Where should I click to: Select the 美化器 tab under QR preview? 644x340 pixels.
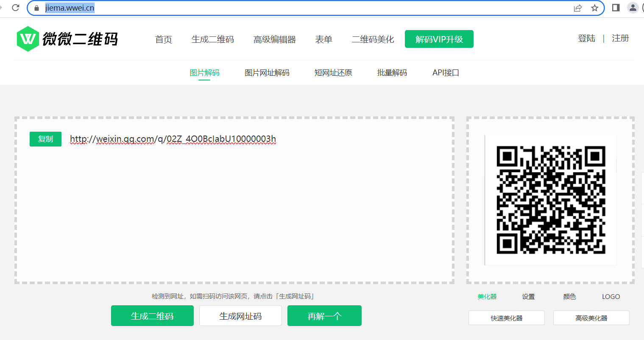487,296
